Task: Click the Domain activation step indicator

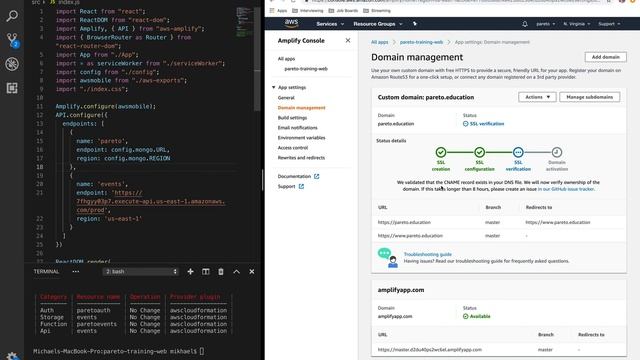Action: point(557,152)
